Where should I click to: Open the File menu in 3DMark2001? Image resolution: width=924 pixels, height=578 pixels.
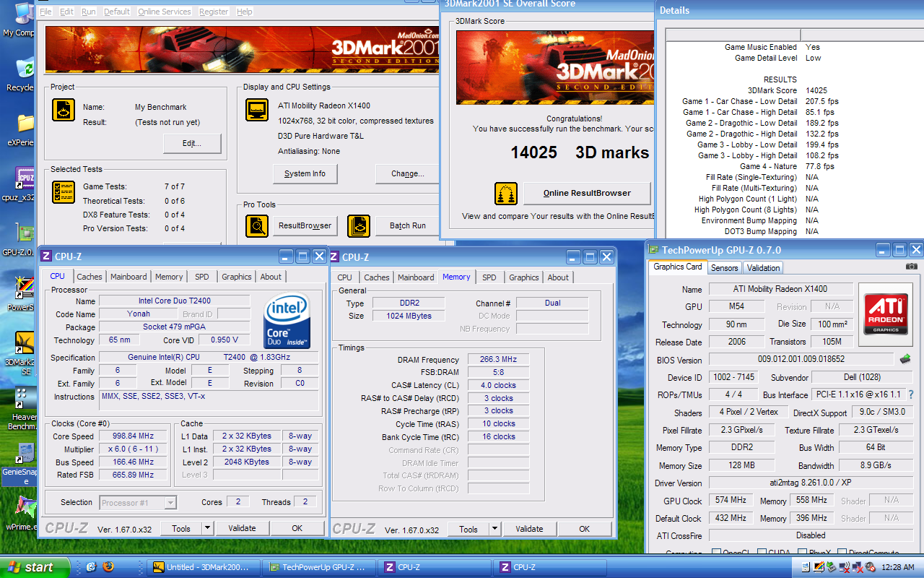pyautogui.click(x=45, y=12)
